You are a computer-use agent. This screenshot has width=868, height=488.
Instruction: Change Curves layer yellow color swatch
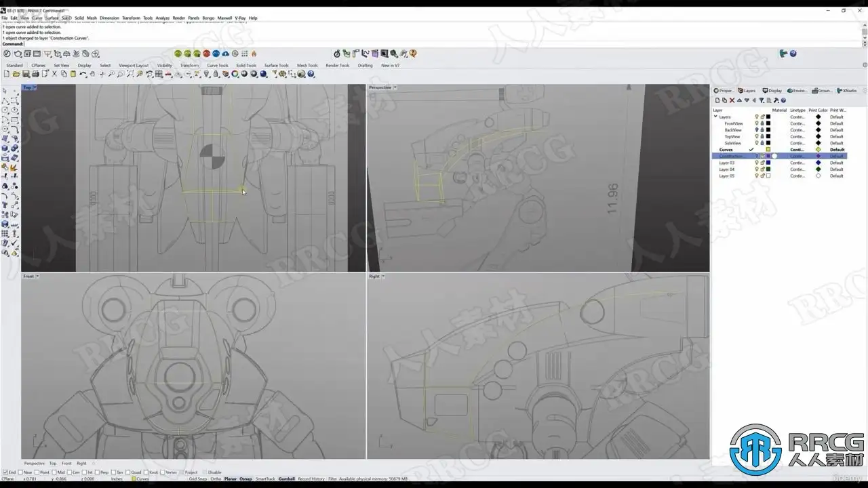point(768,150)
